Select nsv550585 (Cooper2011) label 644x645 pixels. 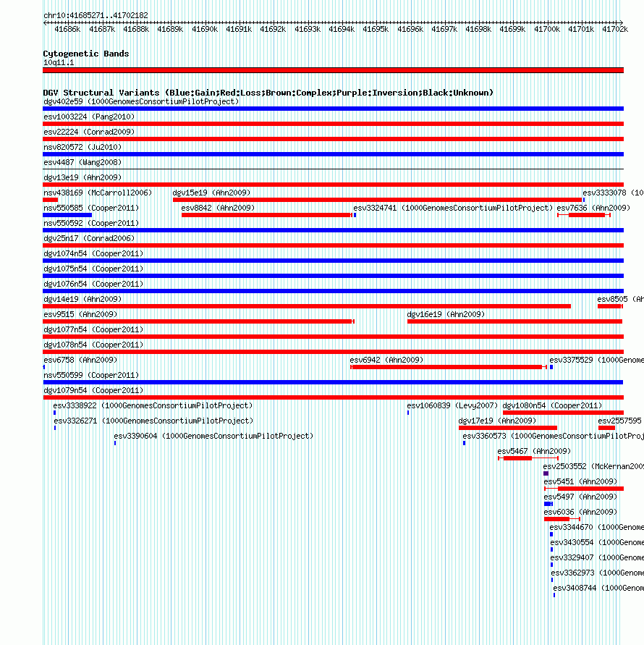(91, 208)
